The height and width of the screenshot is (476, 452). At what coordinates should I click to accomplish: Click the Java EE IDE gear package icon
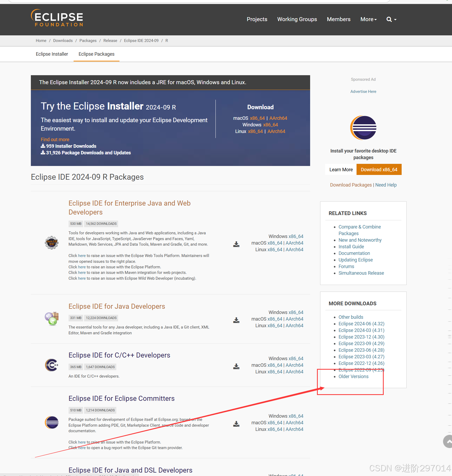click(52, 243)
